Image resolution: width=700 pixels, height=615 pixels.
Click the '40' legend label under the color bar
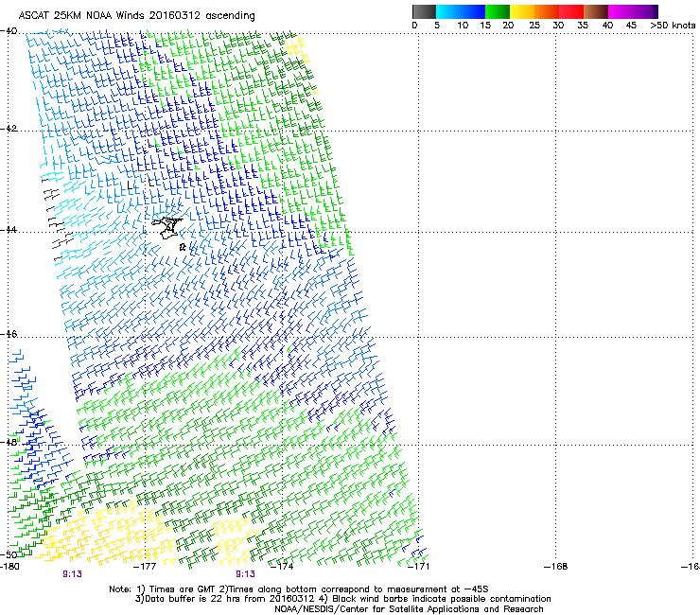pos(607,26)
